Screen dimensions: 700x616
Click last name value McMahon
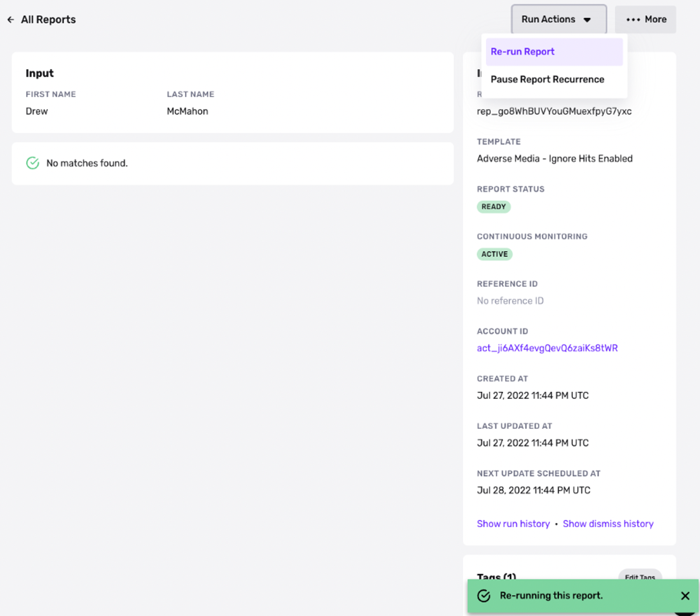(x=187, y=111)
